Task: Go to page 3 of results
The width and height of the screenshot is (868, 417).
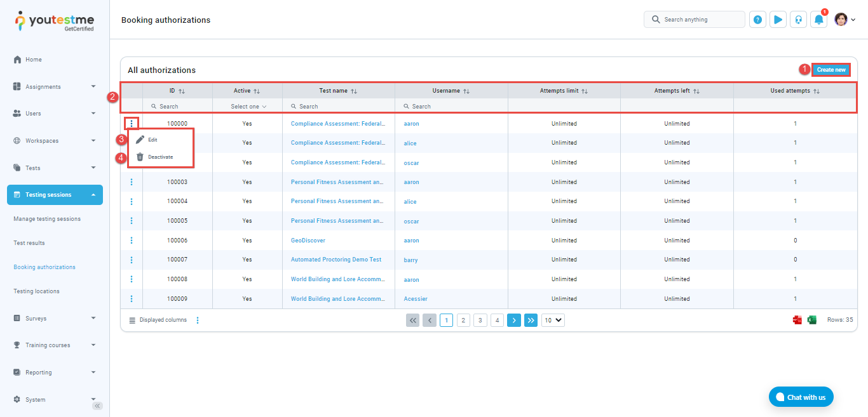Action: 480,321
